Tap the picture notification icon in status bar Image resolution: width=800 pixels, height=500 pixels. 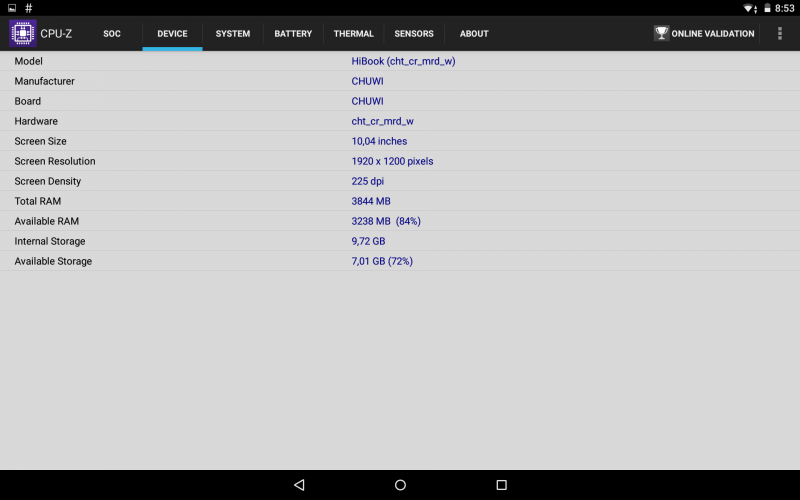pyautogui.click(x=12, y=8)
